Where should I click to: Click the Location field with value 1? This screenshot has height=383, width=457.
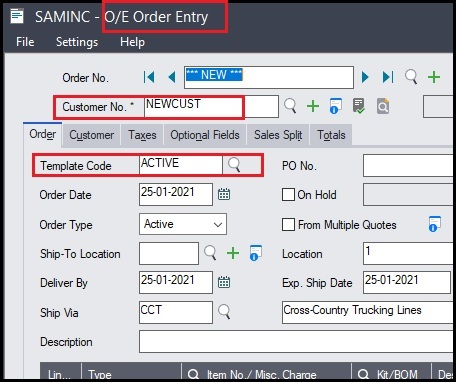(408, 253)
